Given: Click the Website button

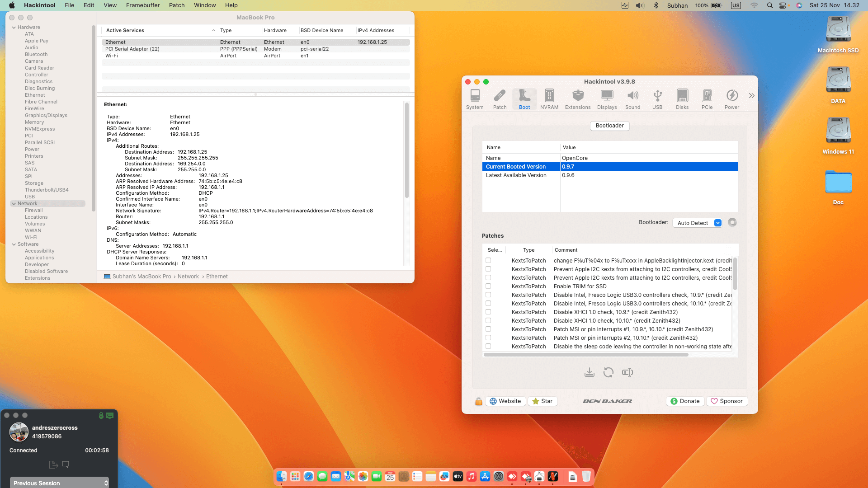Looking at the screenshot, I should pyautogui.click(x=505, y=401).
